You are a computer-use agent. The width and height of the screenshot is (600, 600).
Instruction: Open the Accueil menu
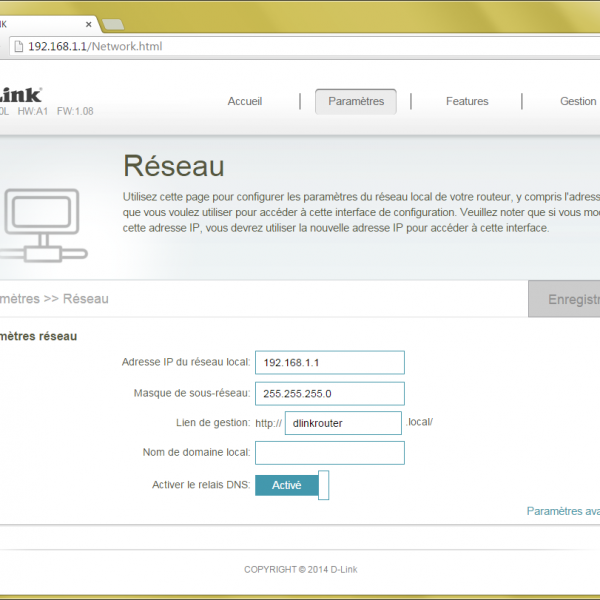(245, 101)
